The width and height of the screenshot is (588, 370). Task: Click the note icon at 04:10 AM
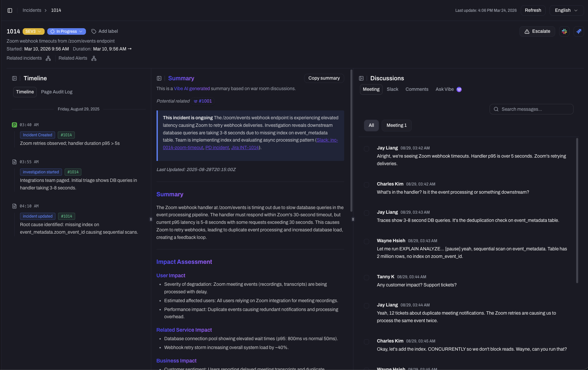14,206
